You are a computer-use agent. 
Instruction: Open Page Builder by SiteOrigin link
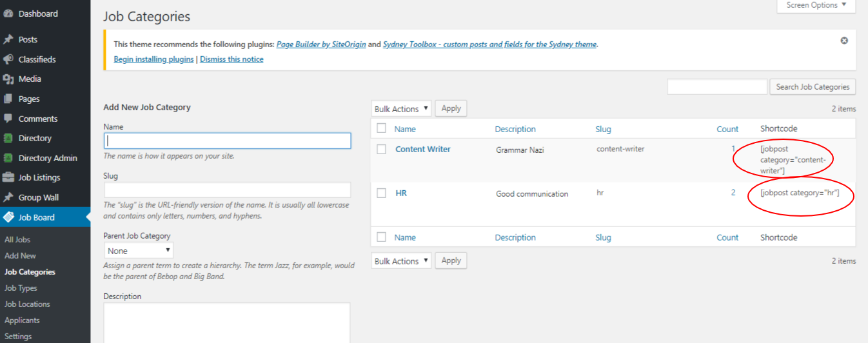click(x=321, y=44)
